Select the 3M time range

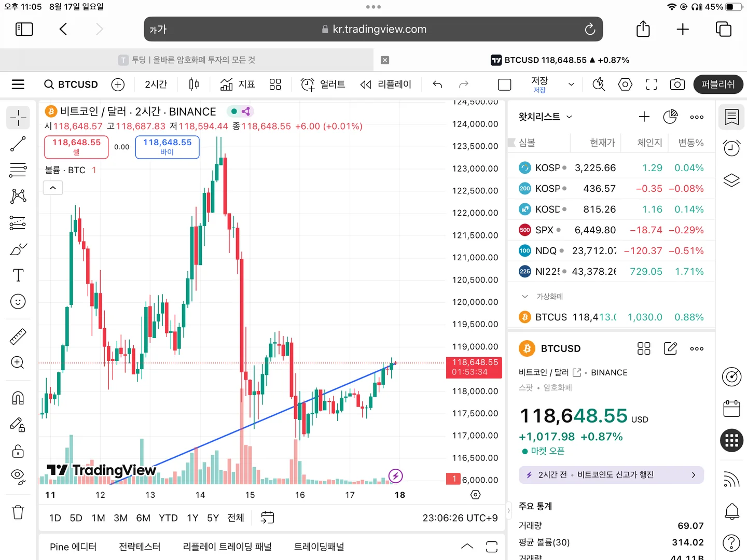121,518
